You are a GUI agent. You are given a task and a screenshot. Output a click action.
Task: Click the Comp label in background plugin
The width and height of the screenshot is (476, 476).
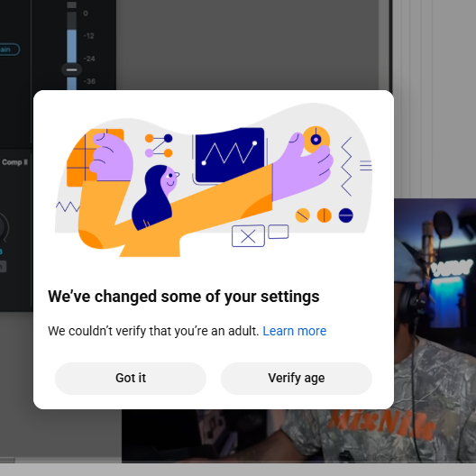(x=14, y=162)
